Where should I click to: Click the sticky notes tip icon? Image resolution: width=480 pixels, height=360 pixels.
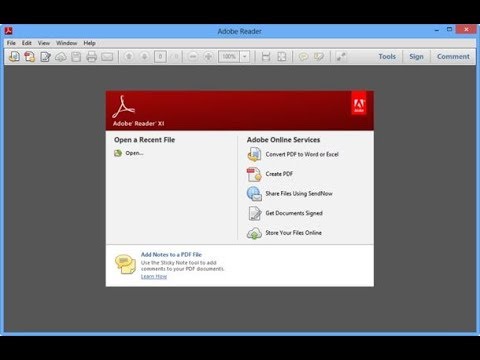125,264
